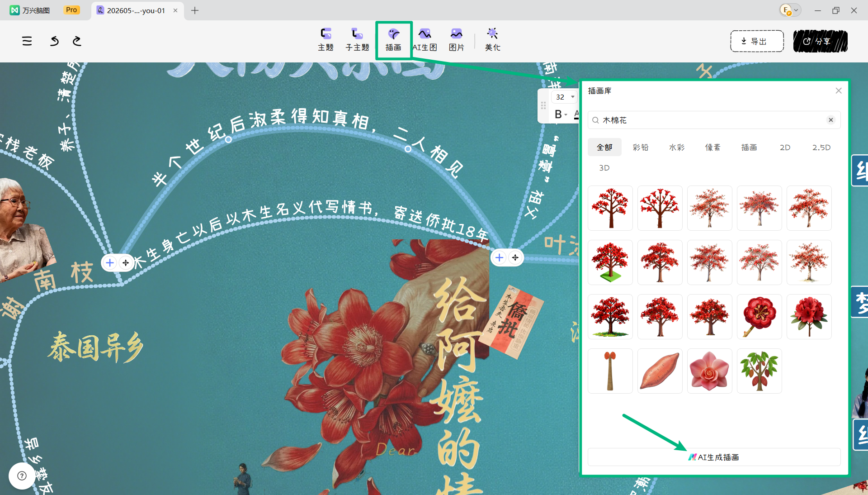Click the Pro badge
The height and width of the screenshot is (495, 868).
71,10
